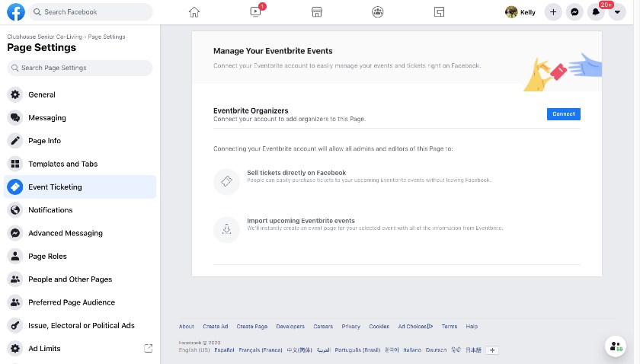640x364 pixels.
Task: Open the Messenger icon
Action: pyautogui.click(x=574, y=12)
